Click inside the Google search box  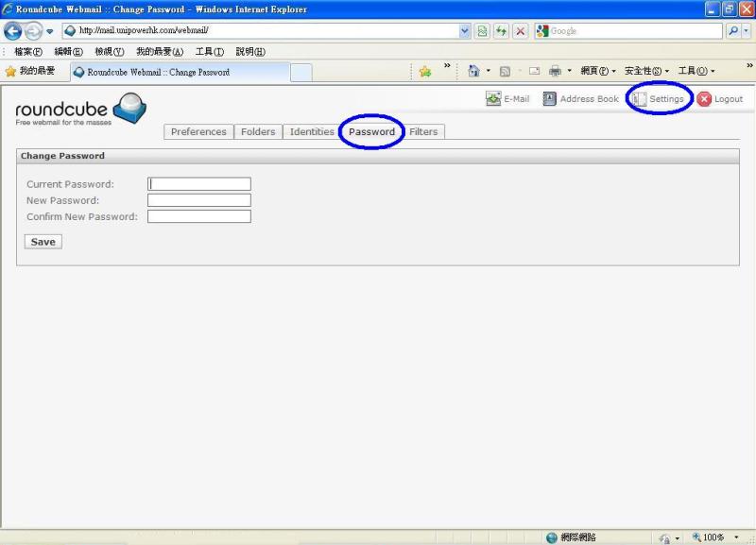coord(635,31)
